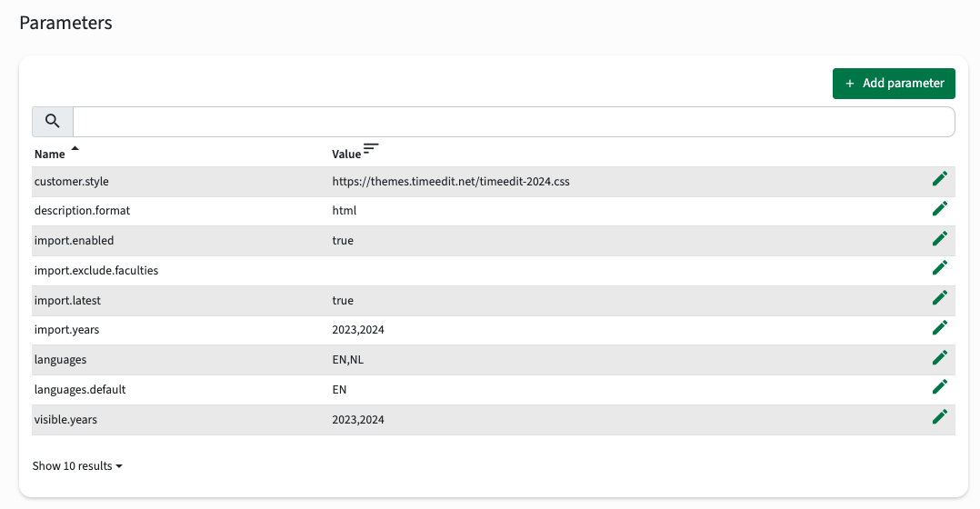Edit the visible.years parameter pencil icon

click(939, 418)
